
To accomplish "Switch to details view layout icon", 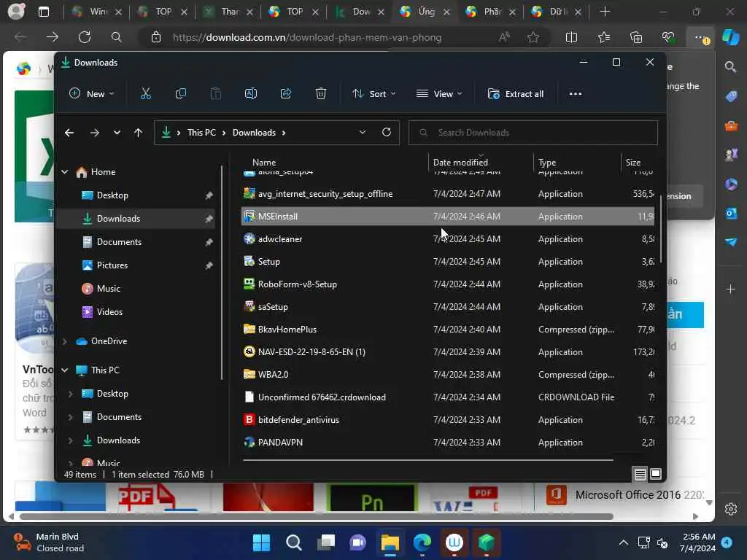I will point(640,474).
